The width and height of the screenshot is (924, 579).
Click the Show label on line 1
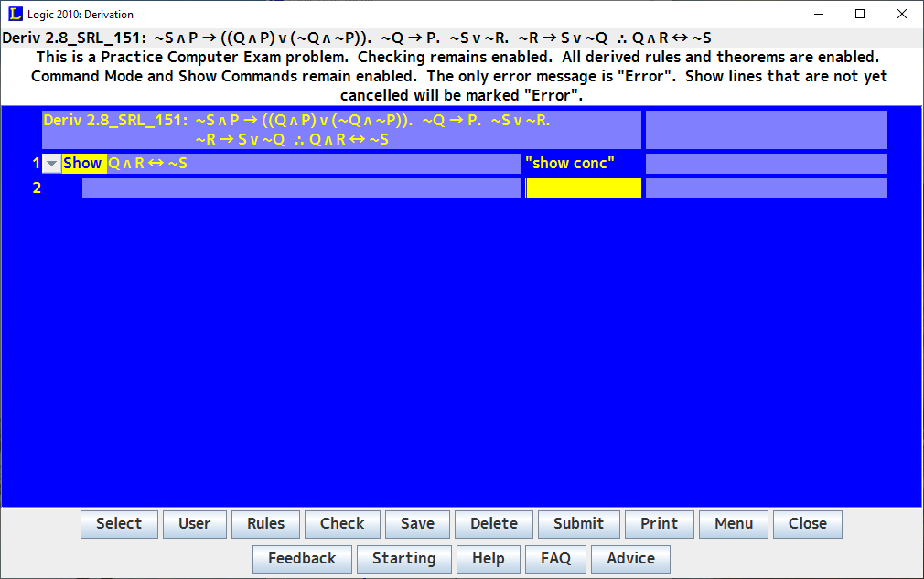tap(83, 163)
